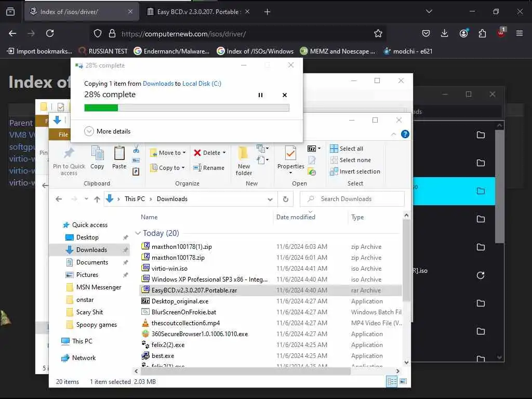Click Rename in the Organize group
This screenshot has height=399, width=532.
[x=209, y=168]
